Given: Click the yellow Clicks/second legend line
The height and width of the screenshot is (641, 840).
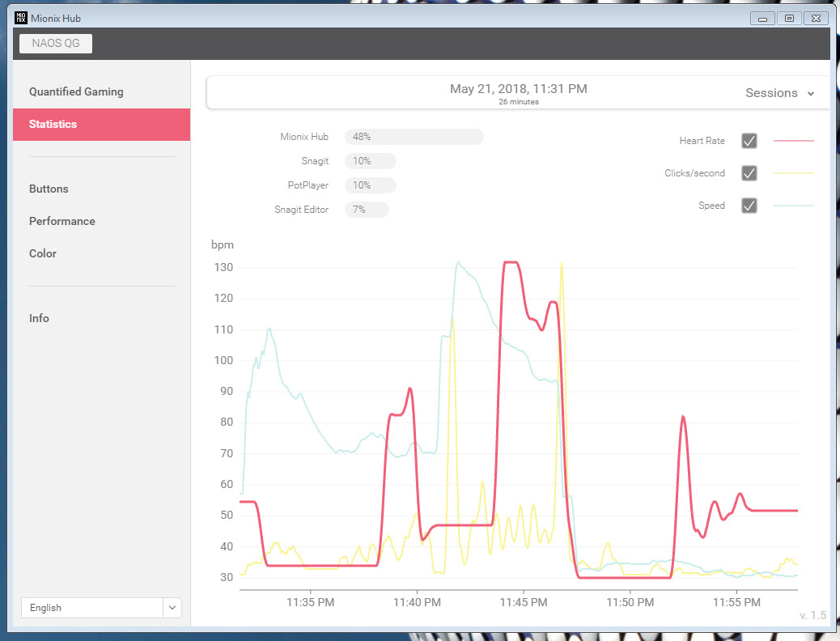Looking at the screenshot, I should coord(793,173).
